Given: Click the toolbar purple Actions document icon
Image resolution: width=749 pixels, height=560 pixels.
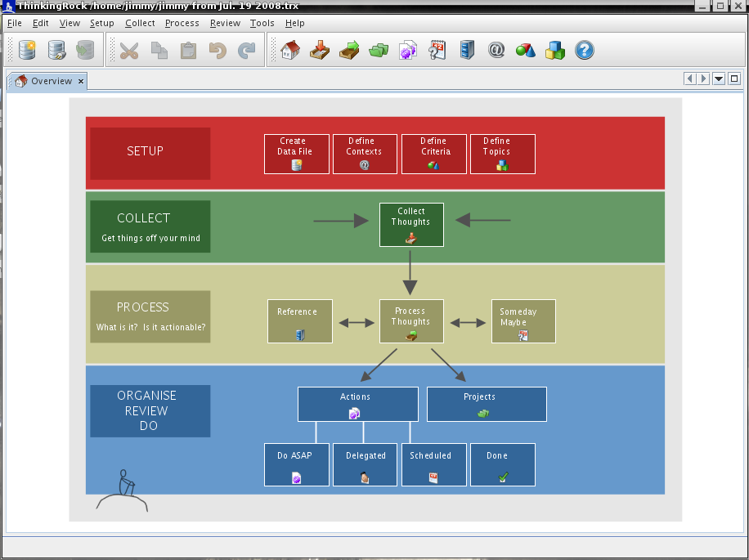Looking at the screenshot, I should point(408,50).
